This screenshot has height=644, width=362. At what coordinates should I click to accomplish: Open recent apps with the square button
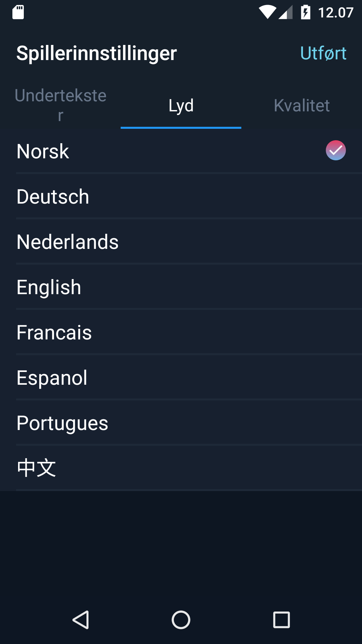(280, 620)
